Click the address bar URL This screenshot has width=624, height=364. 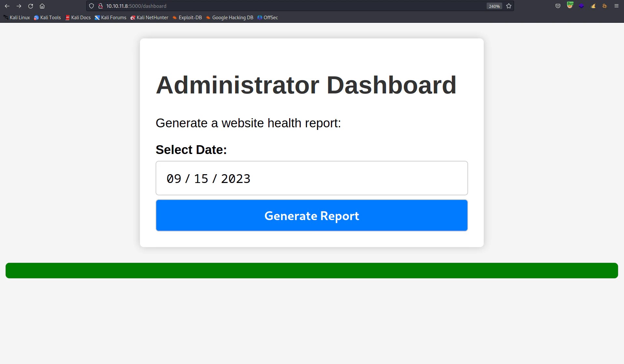(x=136, y=6)
